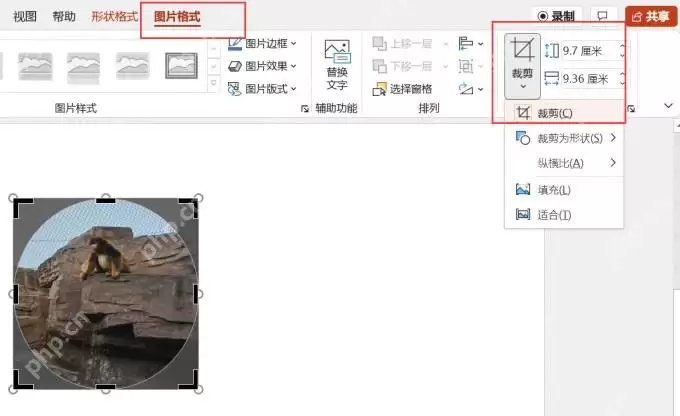The image size is (680, 416).
Task: Expand the full picture styles gallery
Action: (213, 82)
